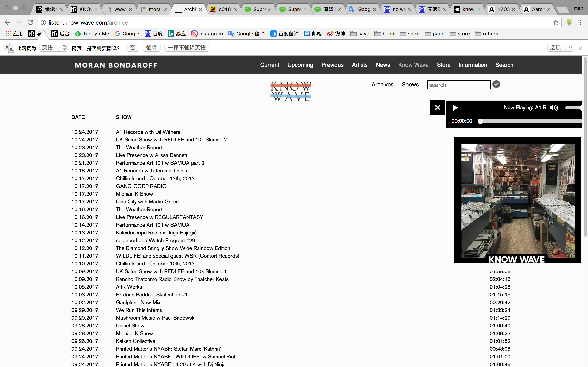This screenshot has height=367, width=588.
Task: Click the 翻译 translate button
Action: (x=152, y=48)
